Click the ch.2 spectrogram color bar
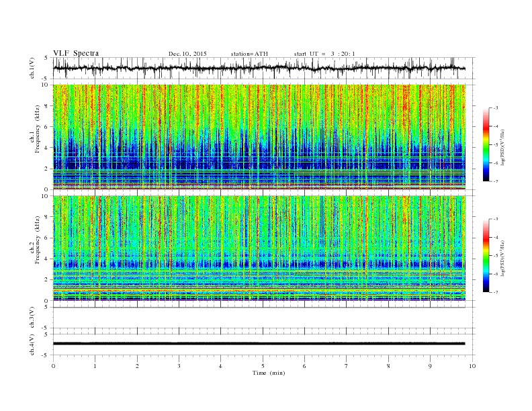The image size is (532, 411). pos(486,256)
